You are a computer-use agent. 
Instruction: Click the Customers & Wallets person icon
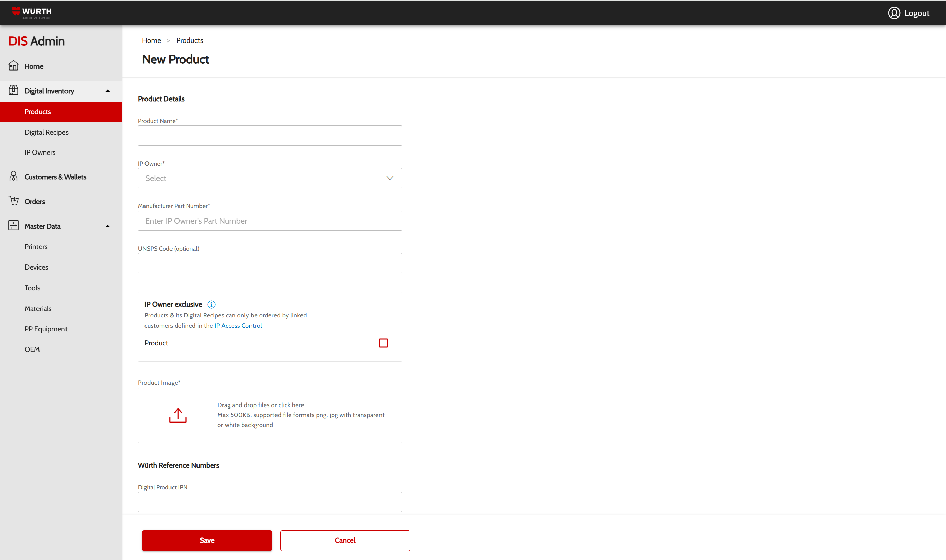tap(14, 177)
